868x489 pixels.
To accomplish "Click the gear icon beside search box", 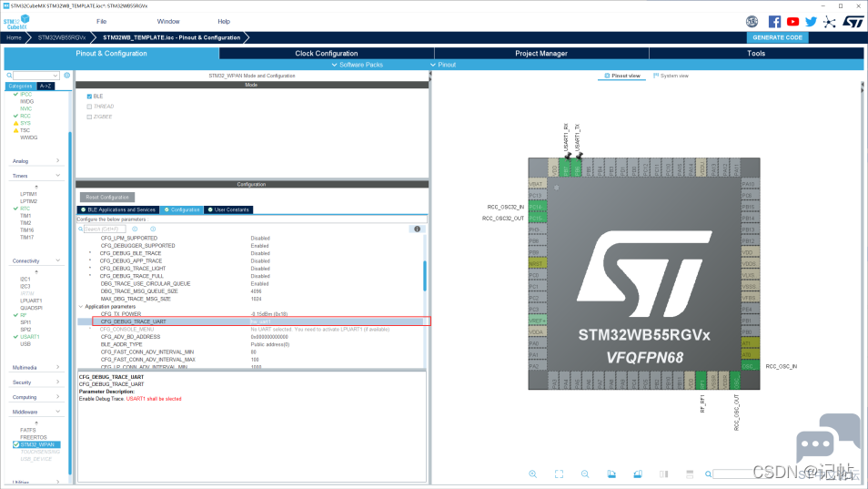I will (67, 76).
